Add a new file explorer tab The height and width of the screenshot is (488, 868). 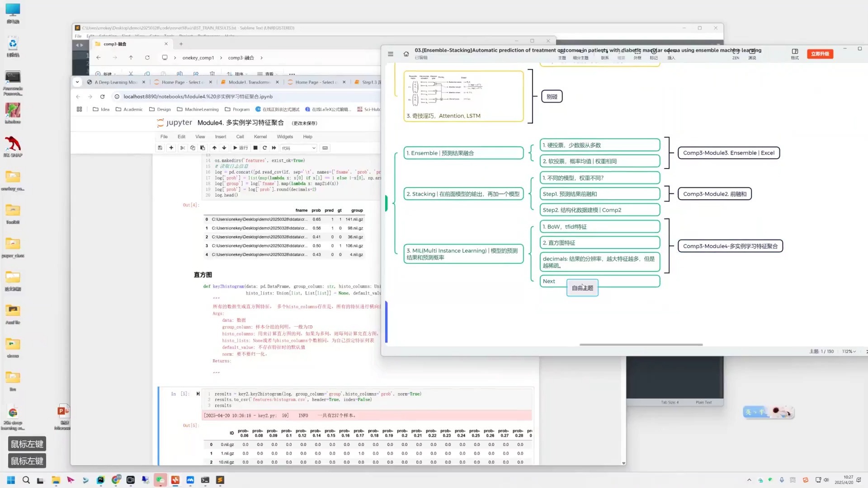(181, 44)
